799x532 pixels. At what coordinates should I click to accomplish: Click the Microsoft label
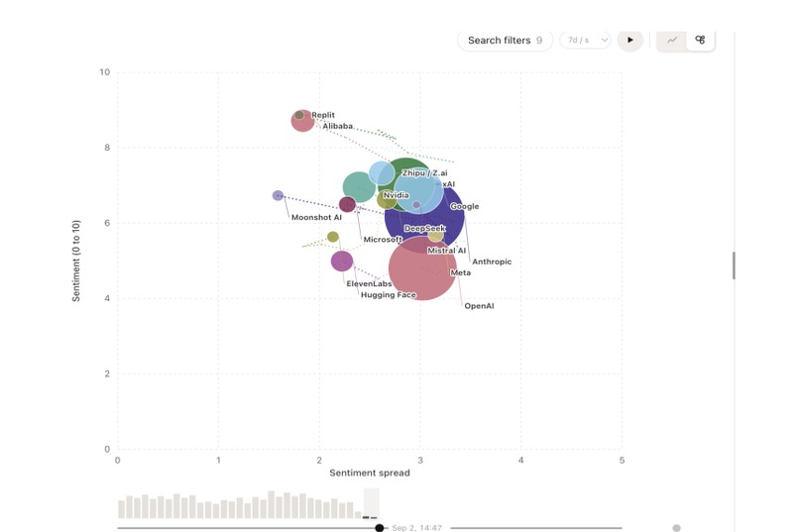click(x=383, y=240)
